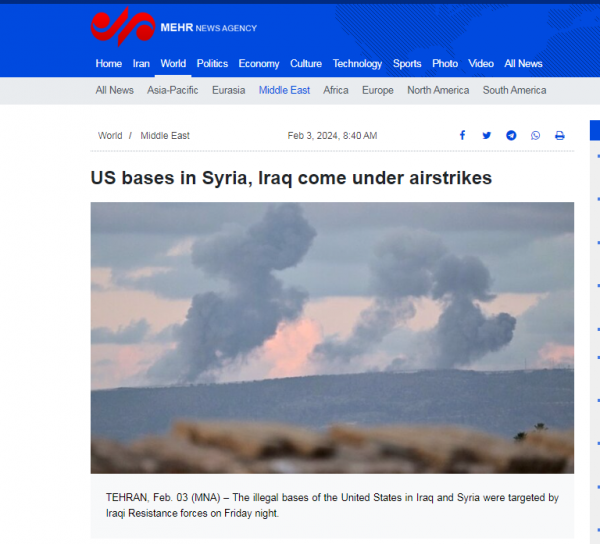Go to Politics section

(212, 64)
